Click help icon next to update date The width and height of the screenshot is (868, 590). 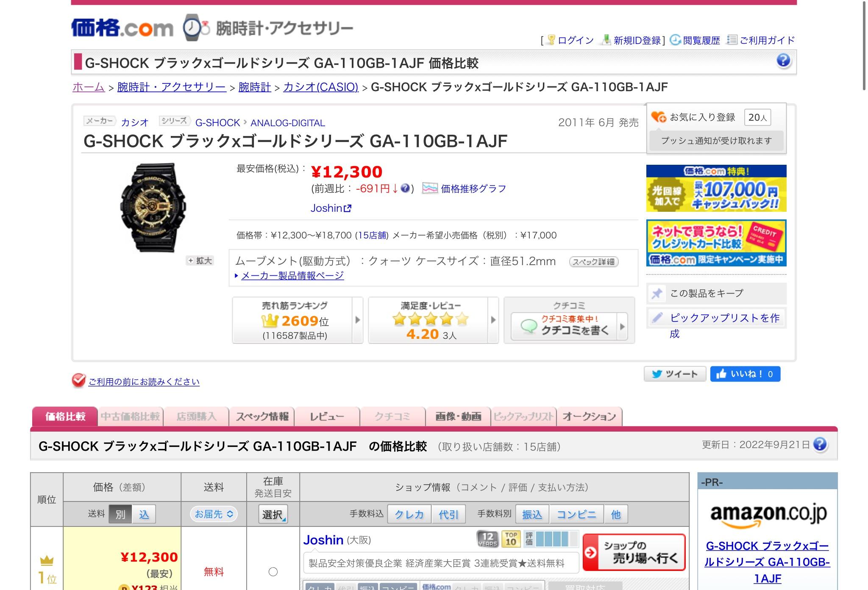click(821, 444)
